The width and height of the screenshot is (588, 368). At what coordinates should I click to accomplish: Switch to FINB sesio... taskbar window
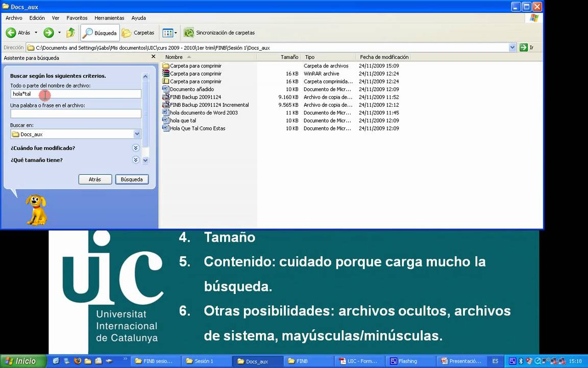click(156, 361)
